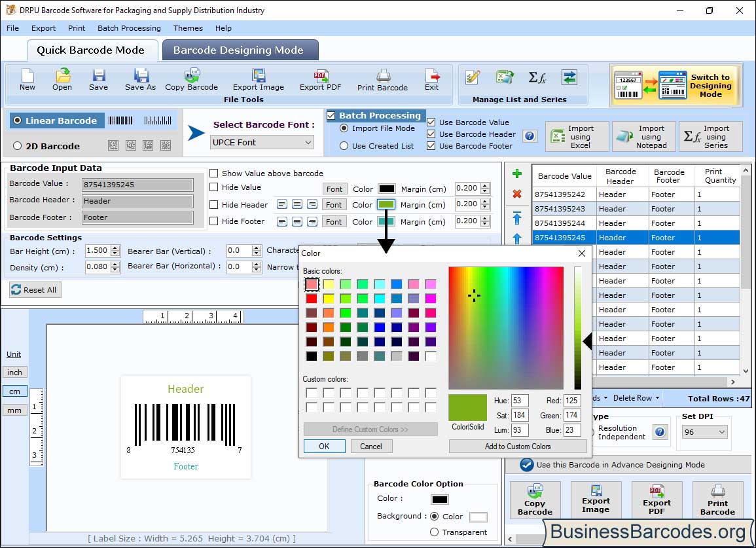756x548 pixels.
Task: Increase Bearer Bar Vertical value
Action: click(x=257, y=248)
